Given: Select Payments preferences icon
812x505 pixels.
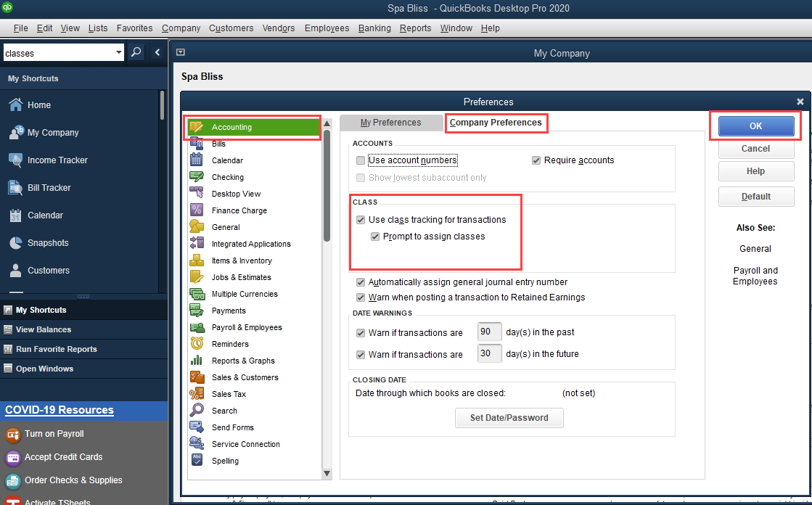Looking at the screenshot, I should [196, 311].
